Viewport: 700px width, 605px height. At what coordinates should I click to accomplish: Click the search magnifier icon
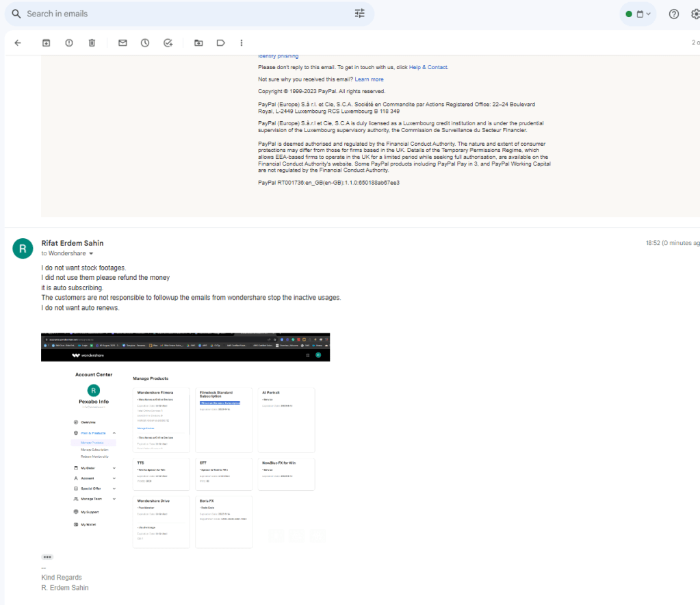pos(16,14)
